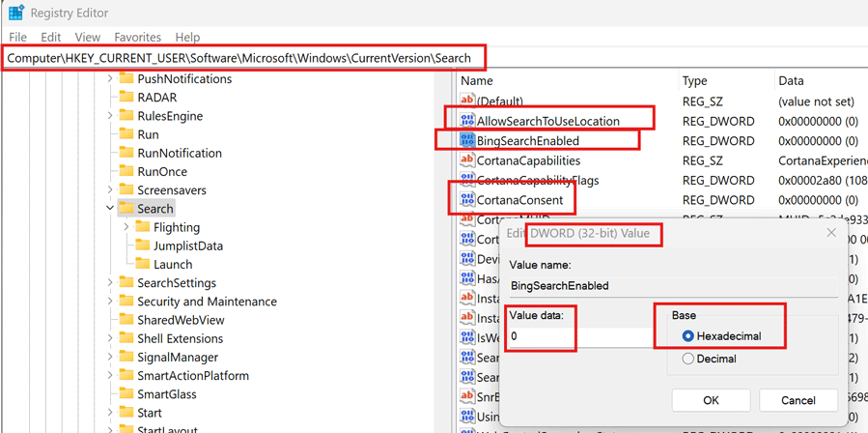Click the CortanaCapabilityFlags DWORD icon
The image size is (868, 433).
(x=467, y=180)
